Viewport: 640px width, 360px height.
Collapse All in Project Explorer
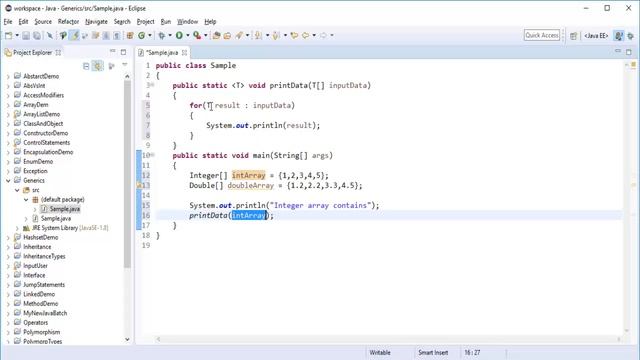pyautogui.click(x=86, y=66)
